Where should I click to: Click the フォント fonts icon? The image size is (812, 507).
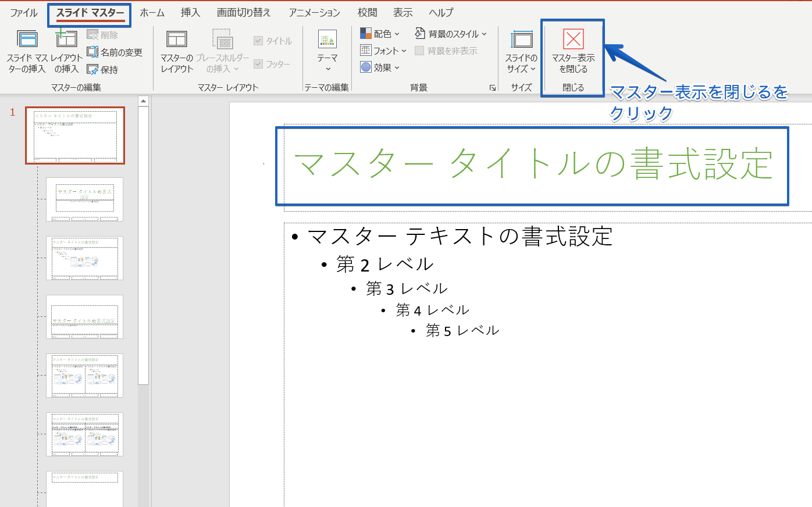coord(366,51)
